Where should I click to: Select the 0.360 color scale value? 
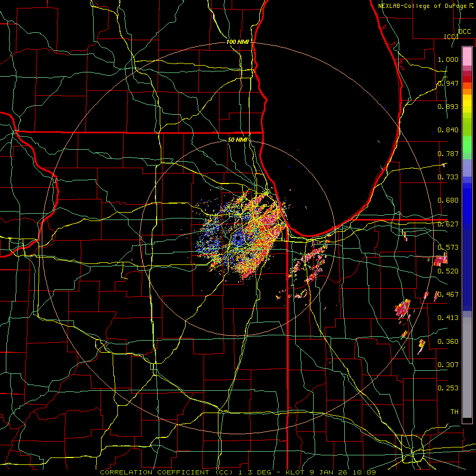click(448, 342)
